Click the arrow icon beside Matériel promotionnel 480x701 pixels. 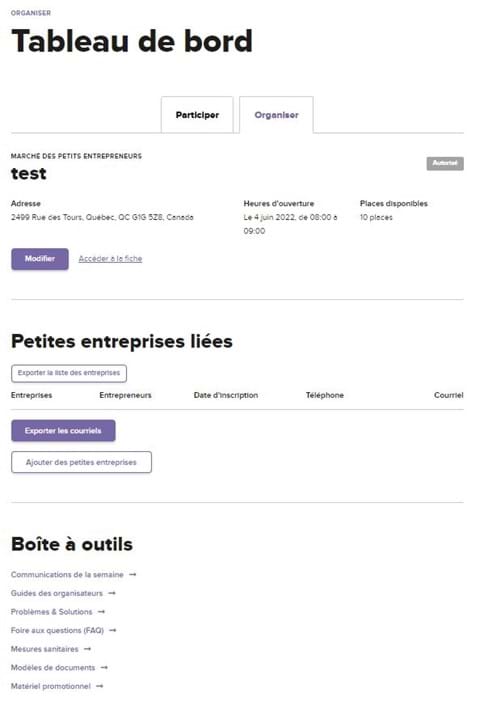(100, 686)
